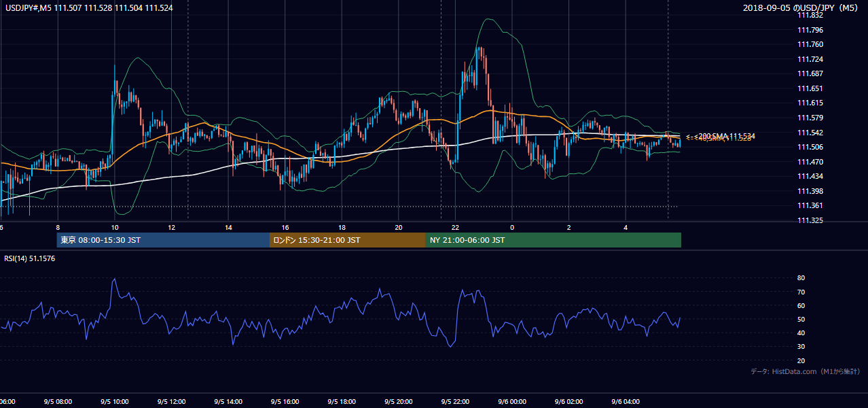Click price axis value 111.724

point(810,59)
